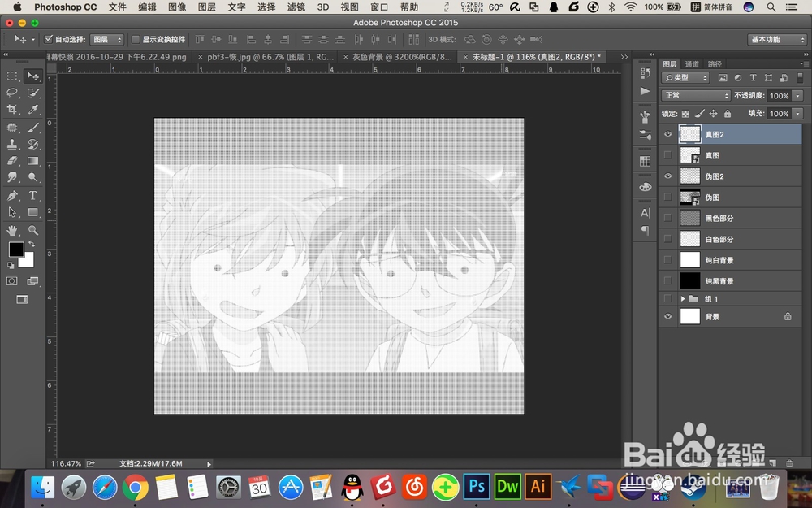Image resolution: width=812 pixels, height=508 pixels.
Task: Switch to the 通道 panel tab
Action: click(692, 63)
